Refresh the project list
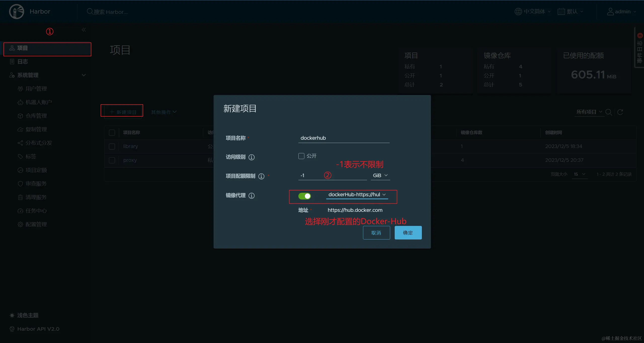Viewport: 644px width, 343px height. (620, 112)
